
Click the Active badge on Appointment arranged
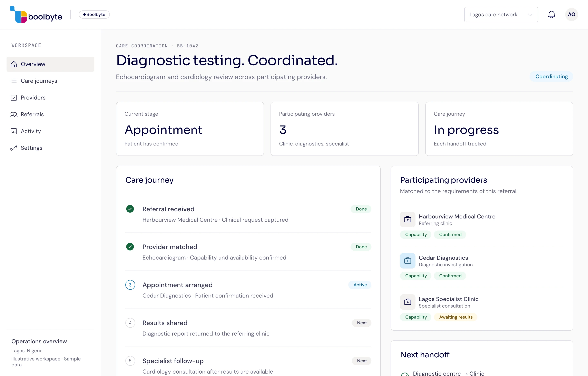coord(360,285)
